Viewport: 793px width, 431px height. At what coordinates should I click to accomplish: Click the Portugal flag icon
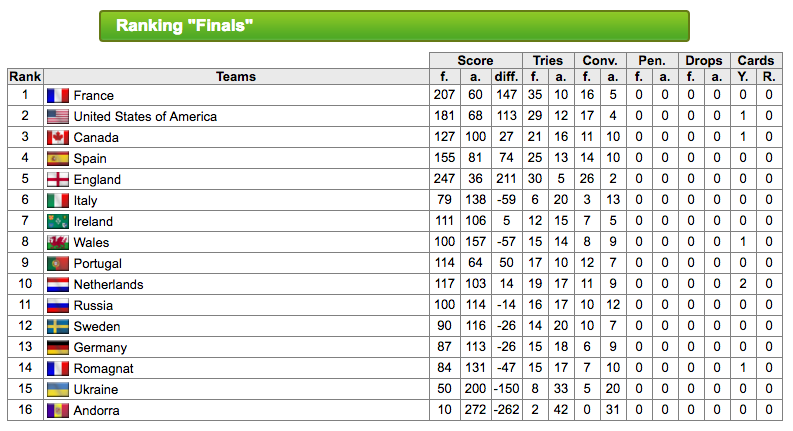pos(57,264)
